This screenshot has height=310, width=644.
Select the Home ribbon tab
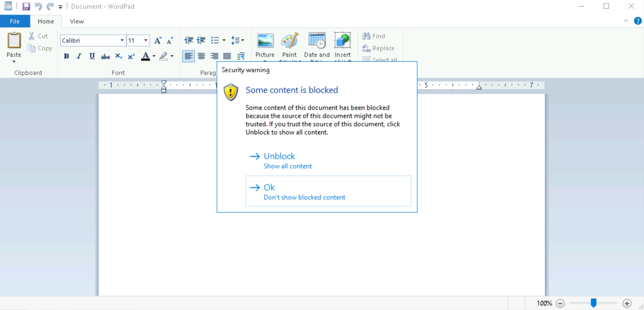[x=46, y=21]
